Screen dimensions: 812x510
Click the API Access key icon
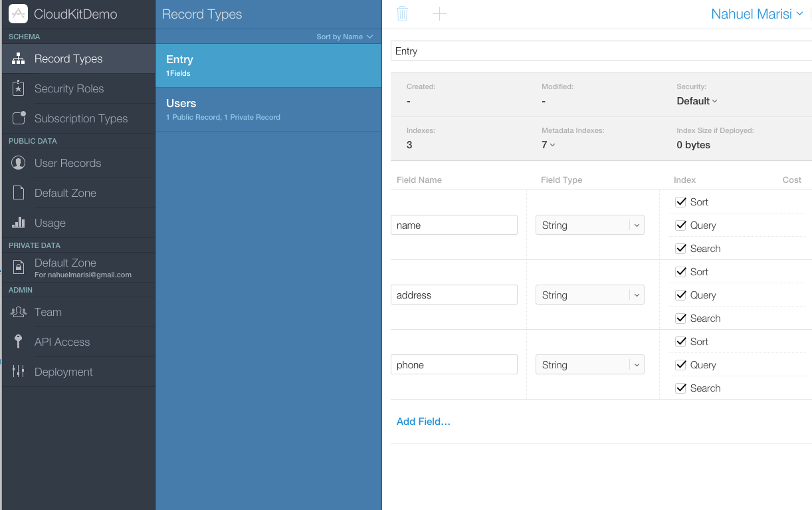click(19, 342)
